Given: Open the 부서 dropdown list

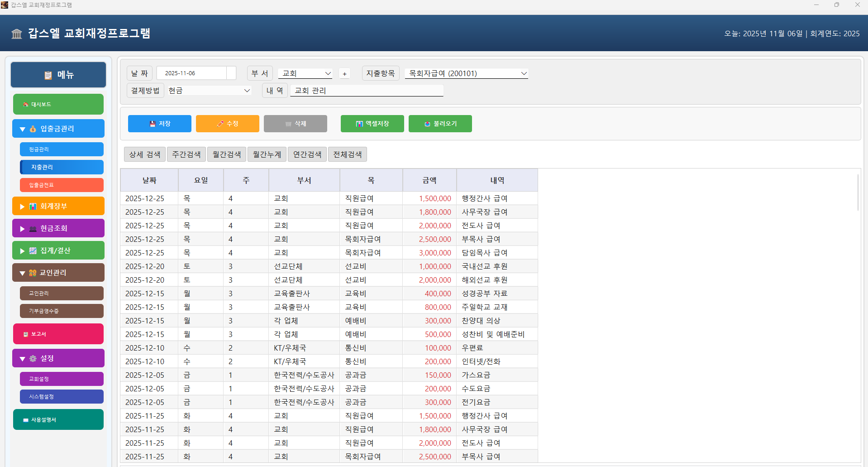Looking at the screenshot, I should tap(328, 73).
